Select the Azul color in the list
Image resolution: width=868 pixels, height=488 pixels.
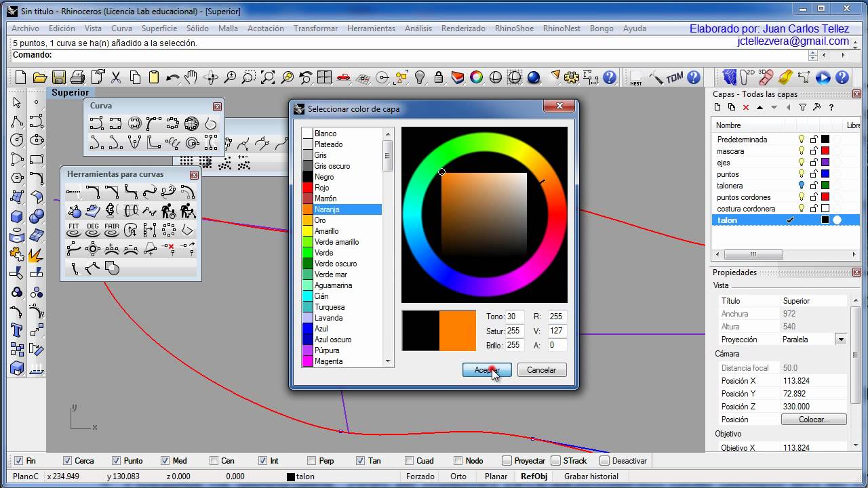[342, 329]
